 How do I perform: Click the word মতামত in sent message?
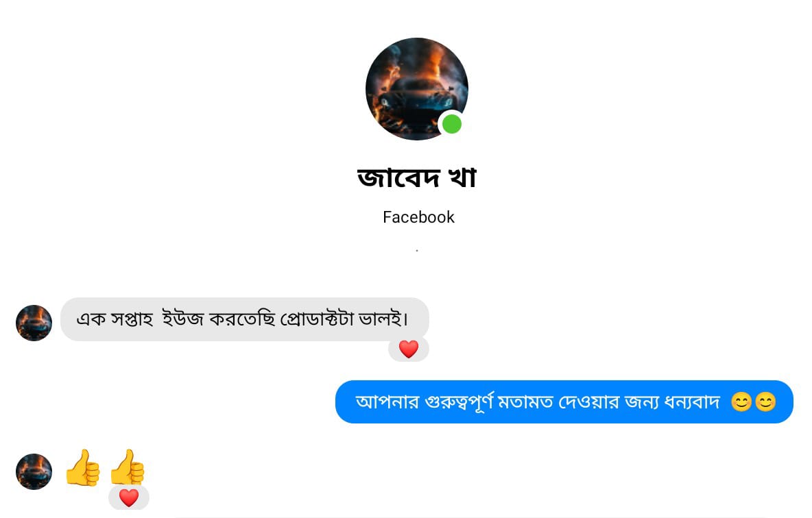tap(525, 402)
